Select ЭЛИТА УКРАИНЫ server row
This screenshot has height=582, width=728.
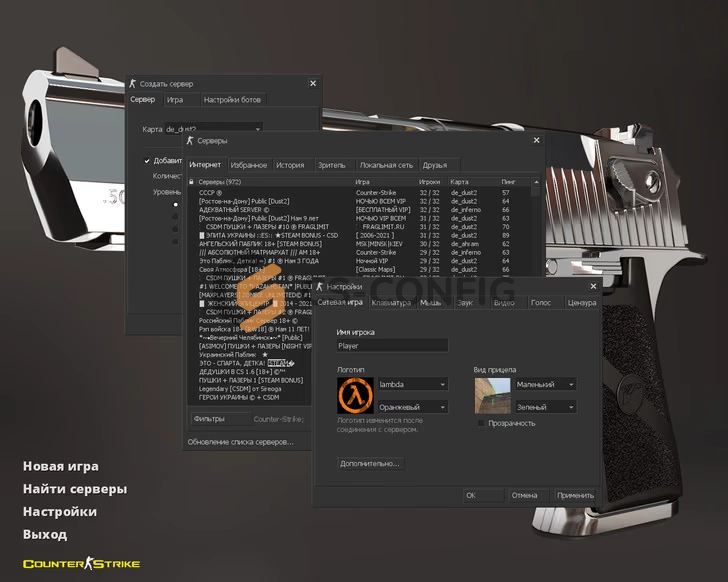[x=360, y=235]
